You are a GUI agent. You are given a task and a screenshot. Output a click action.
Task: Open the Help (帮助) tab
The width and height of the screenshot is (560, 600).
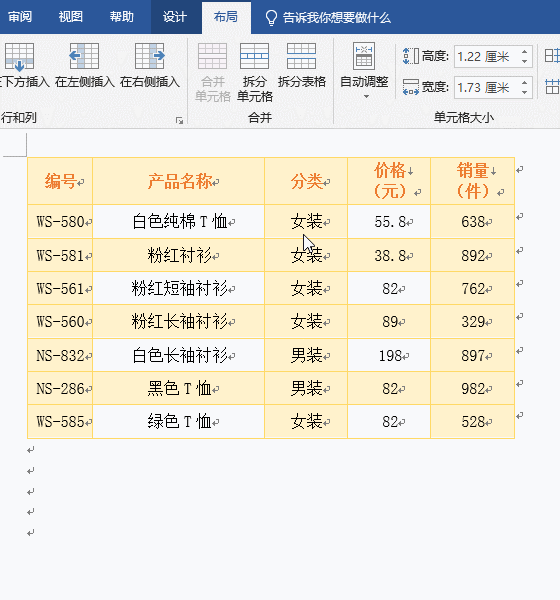(122, 17)
